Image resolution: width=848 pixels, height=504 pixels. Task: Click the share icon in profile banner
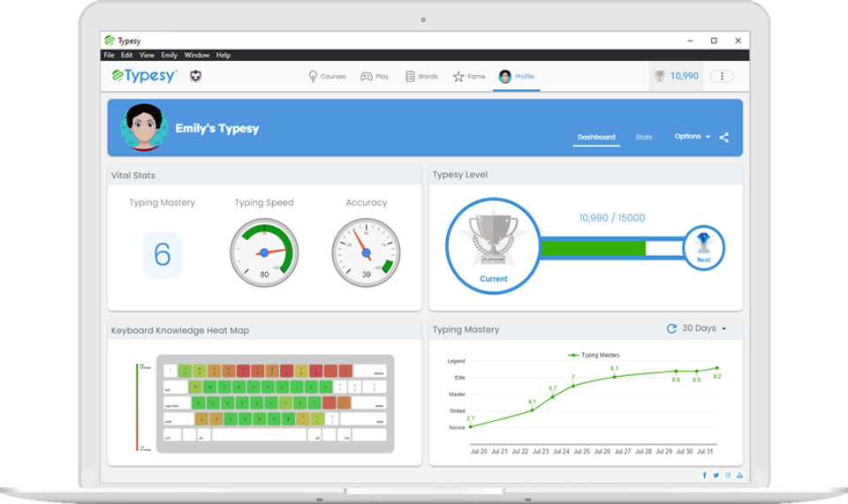point(724,137)
